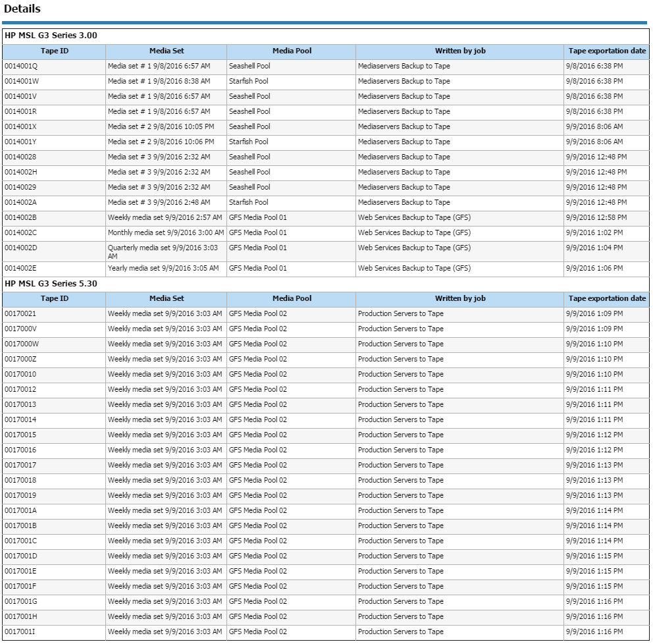Screen dimensions: 653x644
Task: Select tape 0014002A cell
Action: [54, 202]
